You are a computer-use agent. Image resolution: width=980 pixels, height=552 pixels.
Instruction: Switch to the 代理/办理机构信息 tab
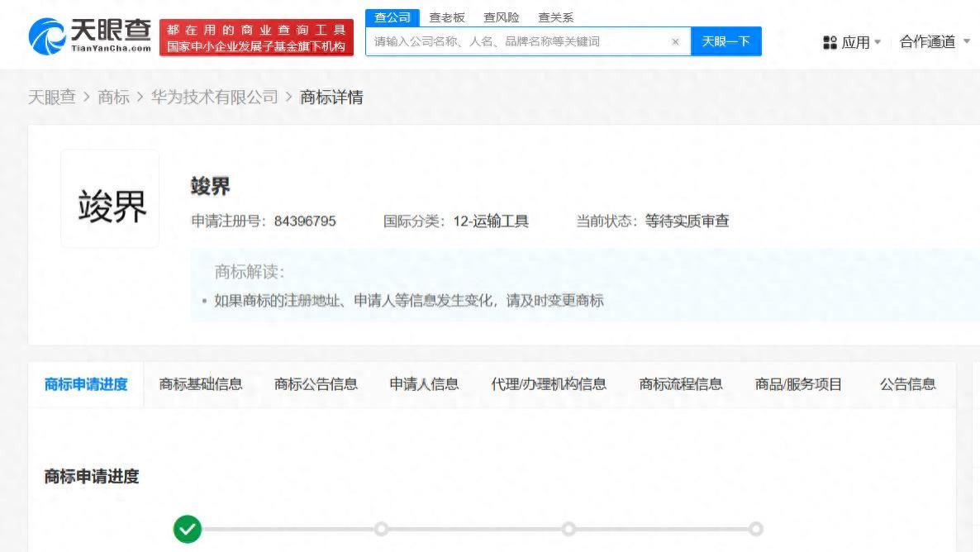(x=549, y=384)
